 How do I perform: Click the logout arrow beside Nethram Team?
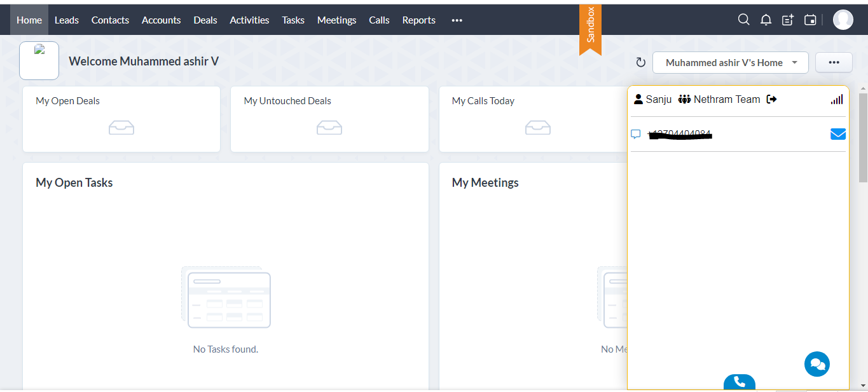(771, 99)
